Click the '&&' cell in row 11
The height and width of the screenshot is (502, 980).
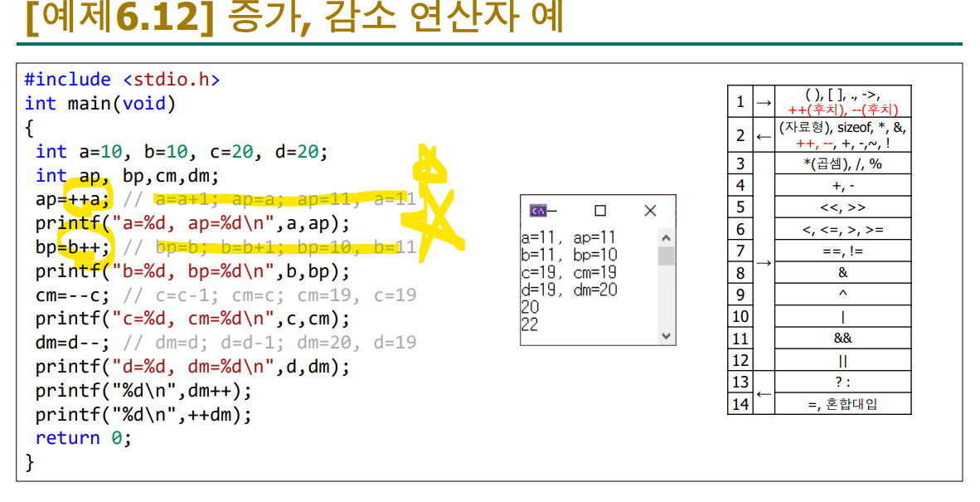[842, 339]
